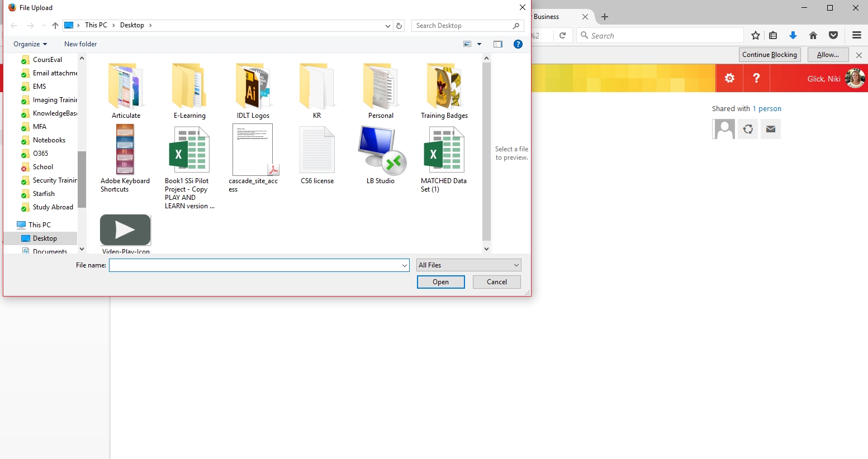Open the red settings gear icon
Viewport: 868px width, 459px height.
[x=729, y=78]
